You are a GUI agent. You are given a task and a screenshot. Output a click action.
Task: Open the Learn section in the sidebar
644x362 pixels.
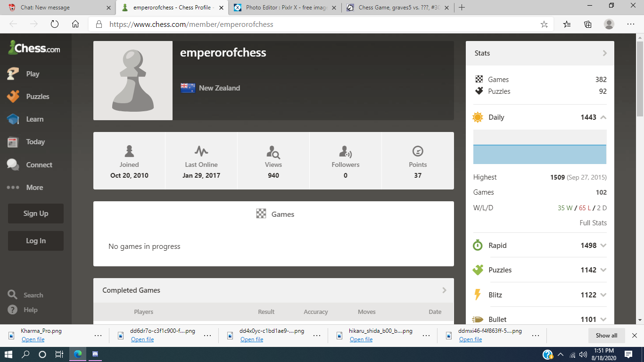coord(25,119)
